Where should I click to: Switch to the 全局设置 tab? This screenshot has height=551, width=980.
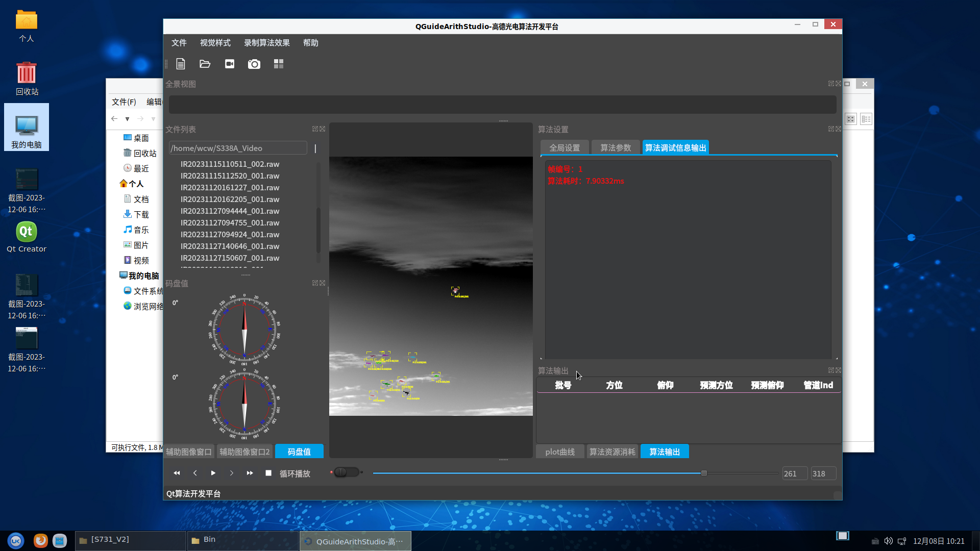565,147
